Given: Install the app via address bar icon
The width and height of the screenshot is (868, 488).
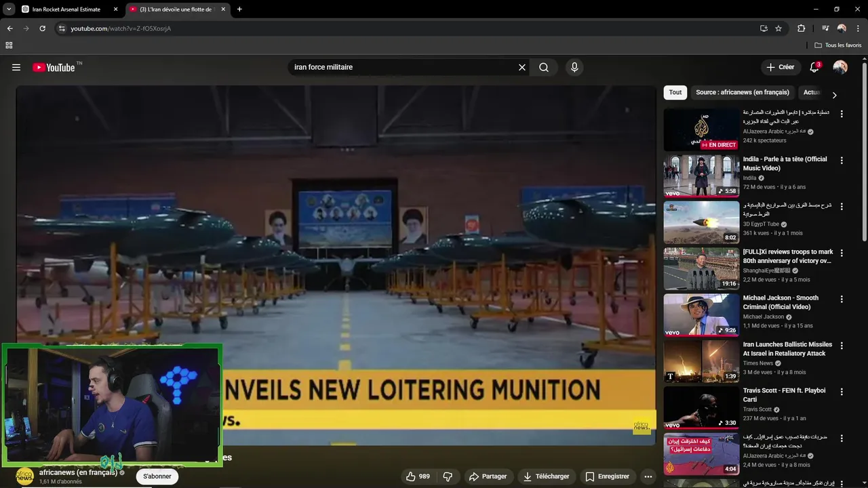Looking at the screenshot, I should point(764,28).
